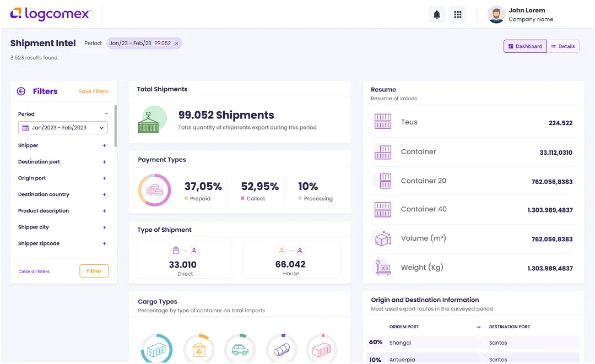Click the scale icon next to Weight (Kg)
Image resolution: width=595 pixels, height=364 pixels.
pos(382,267)
